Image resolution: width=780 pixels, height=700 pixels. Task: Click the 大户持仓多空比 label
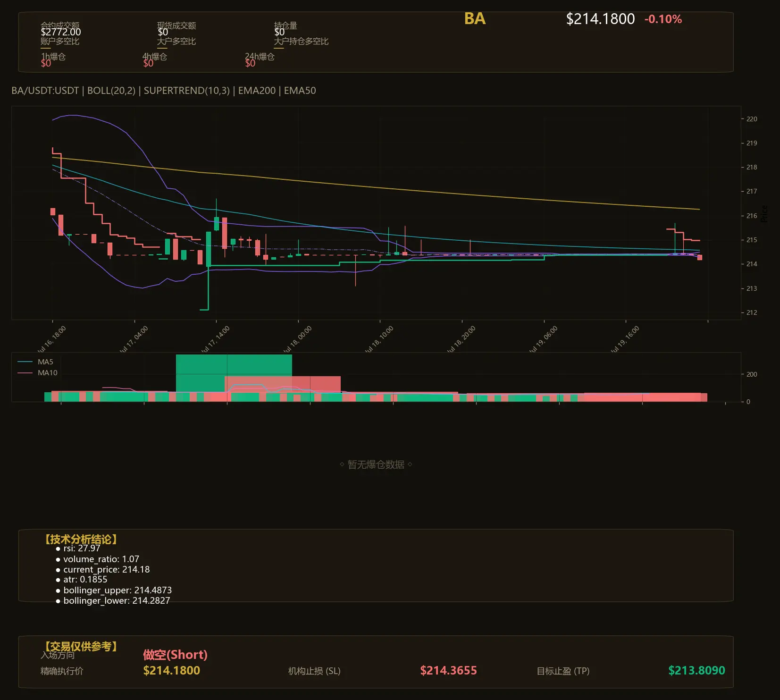coord(301,41)
